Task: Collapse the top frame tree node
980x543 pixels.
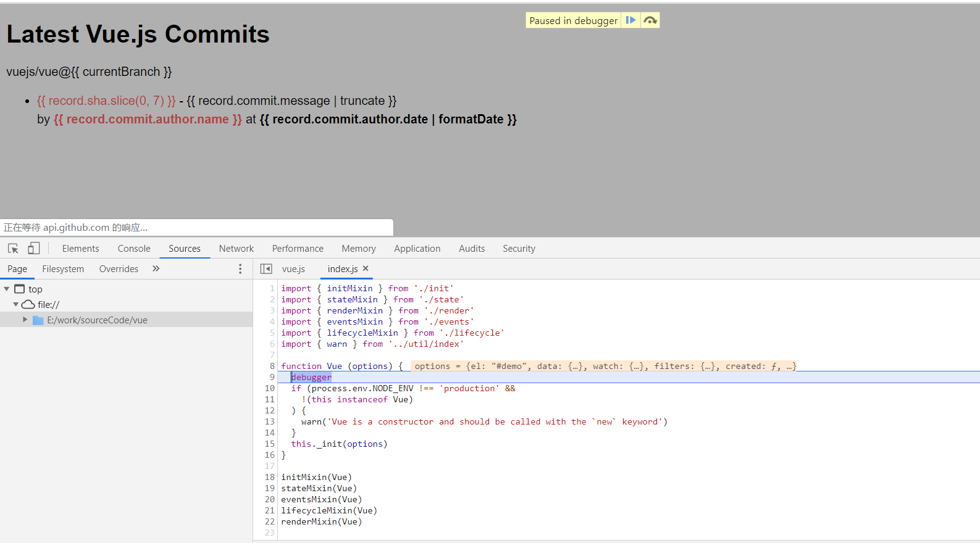Action: click(x=7, y=289)
